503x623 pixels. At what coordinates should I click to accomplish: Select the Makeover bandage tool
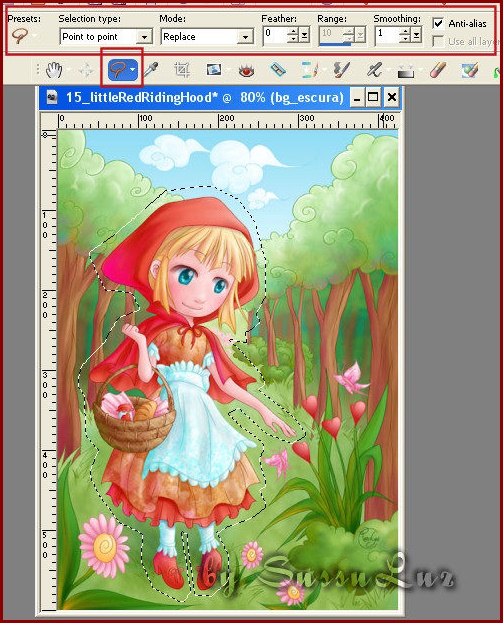278,70
